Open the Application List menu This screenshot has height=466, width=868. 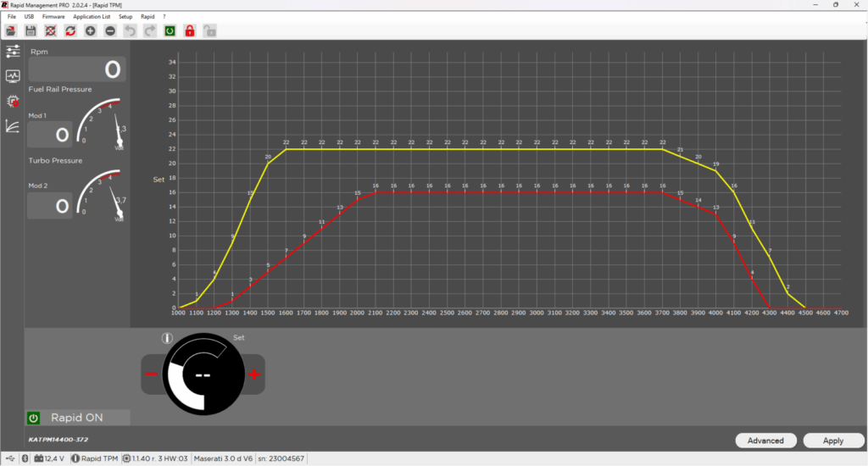pyautogui.click(x=92, y=16)
